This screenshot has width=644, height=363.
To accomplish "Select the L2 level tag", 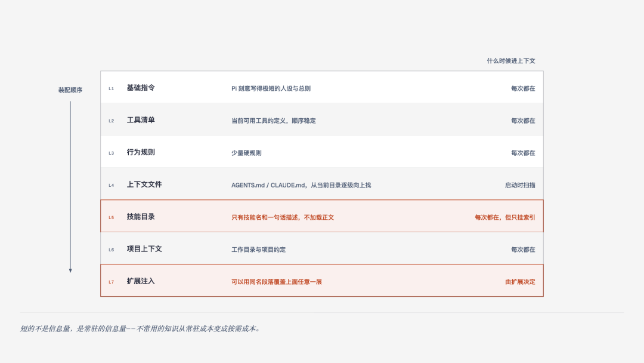I will [112, 121].
